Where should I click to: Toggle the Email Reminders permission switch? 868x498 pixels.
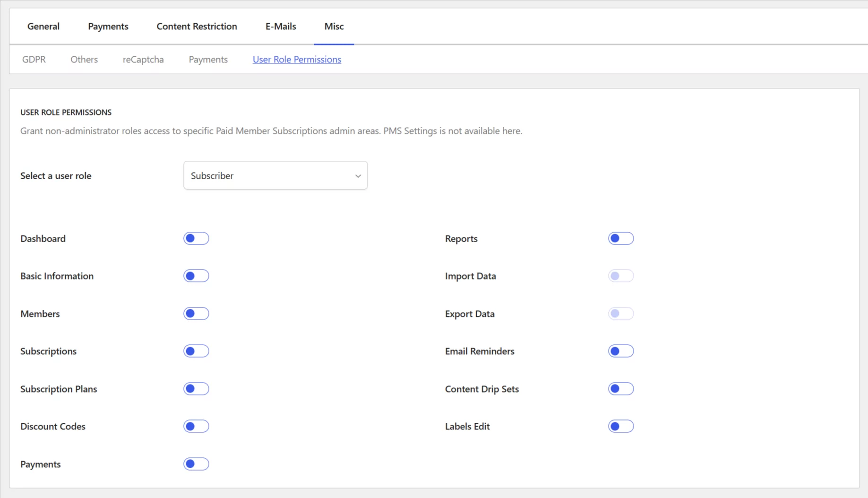621,351
